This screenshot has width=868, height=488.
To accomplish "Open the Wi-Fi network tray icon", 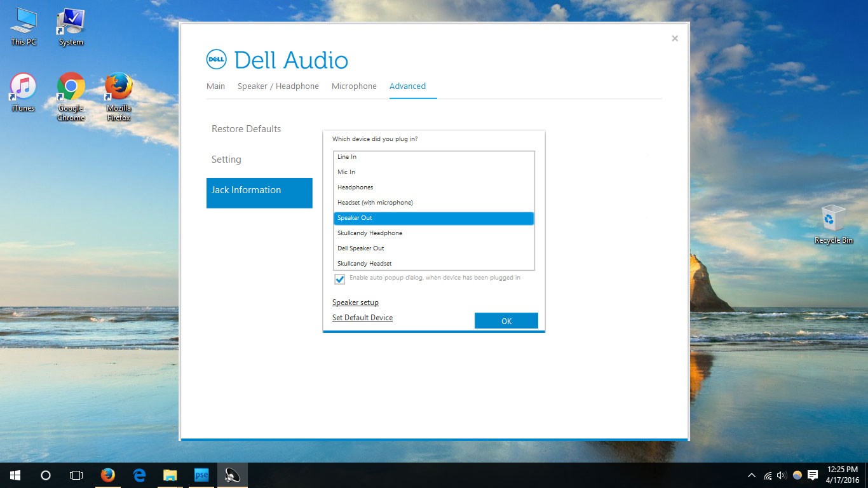I will point(768,475).
